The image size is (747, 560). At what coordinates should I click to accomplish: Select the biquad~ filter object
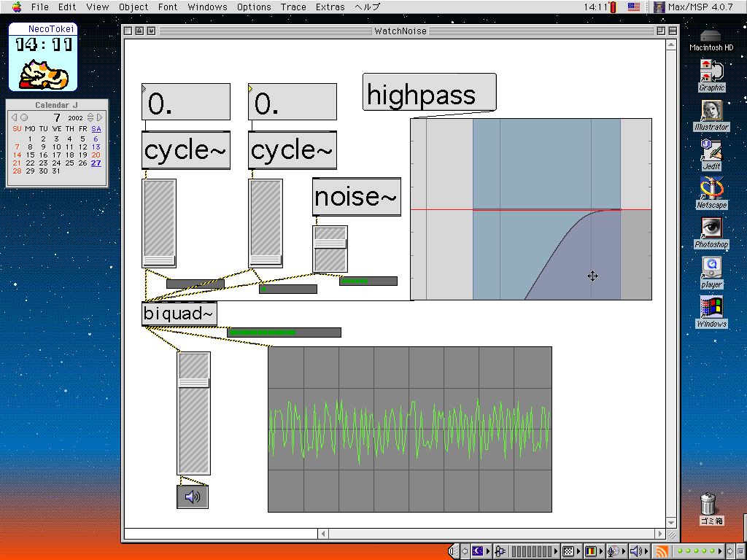pyautogui.click(x=179, y=314)
